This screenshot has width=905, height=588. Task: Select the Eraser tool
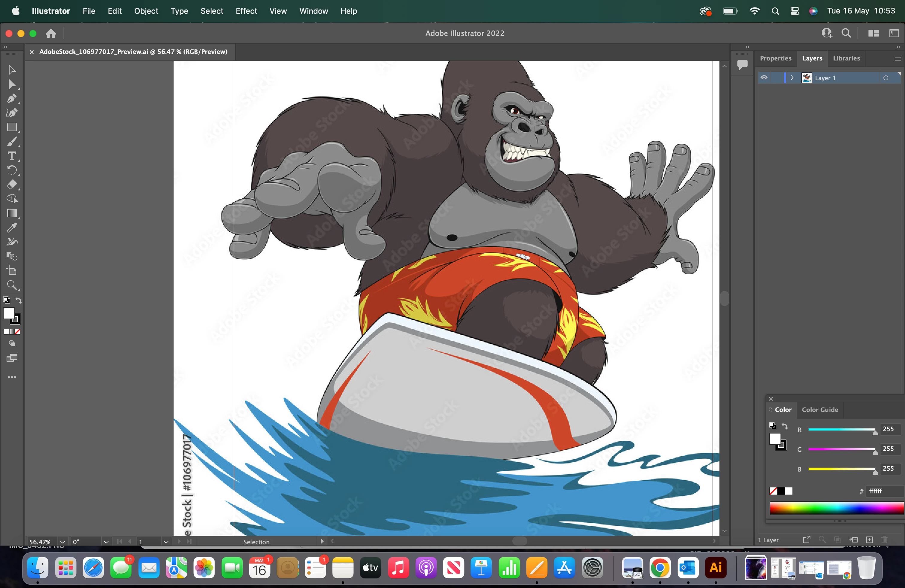coord(11,184)
